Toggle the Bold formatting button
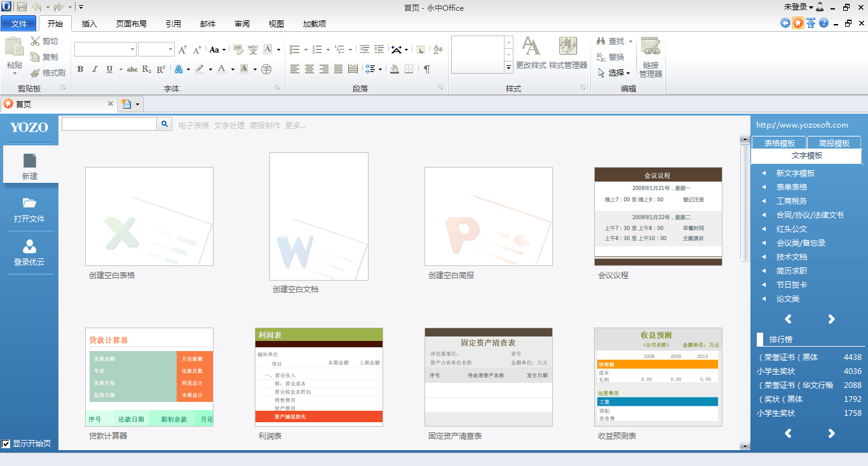The image size is (868, 466). pyautogui.click(x=80, y=69)
